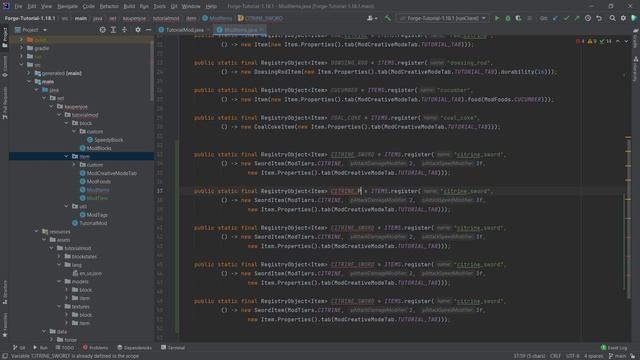
Task: Click the CRLF line separator indicator
Action: coord(555,356)
